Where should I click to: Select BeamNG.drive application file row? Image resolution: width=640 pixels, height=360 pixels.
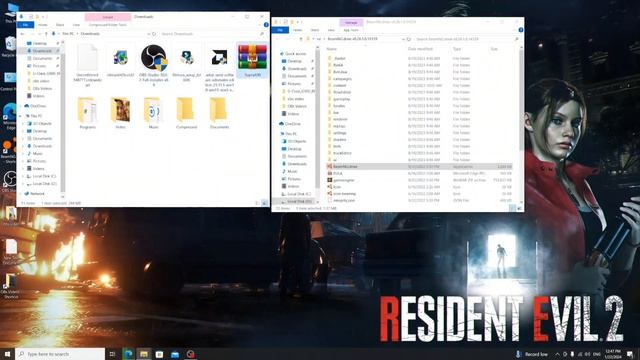pos(419,167)
